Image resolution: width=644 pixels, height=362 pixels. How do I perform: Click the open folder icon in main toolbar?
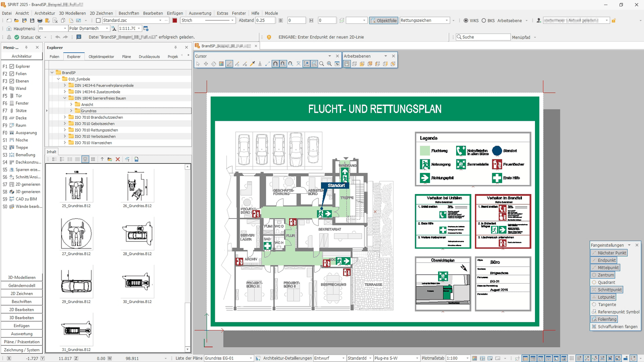pyautogui.click(x=17, y=21)
